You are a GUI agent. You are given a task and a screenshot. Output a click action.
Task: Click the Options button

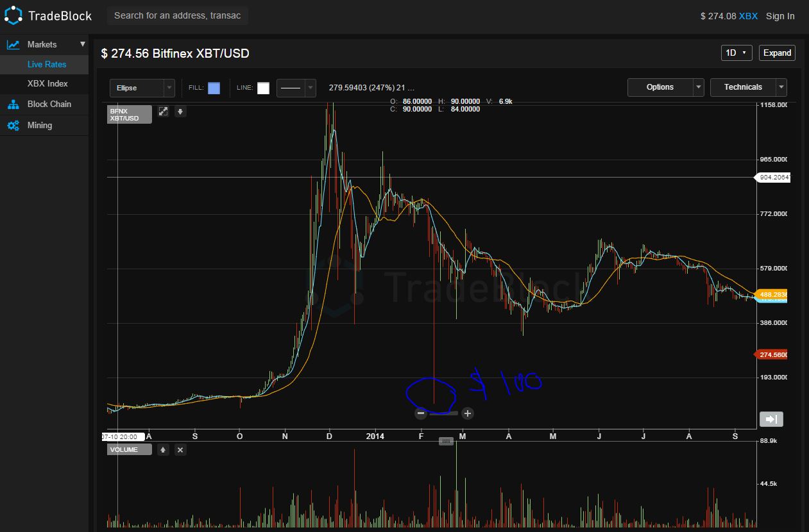pyautogui.click(x=660, y=87)
